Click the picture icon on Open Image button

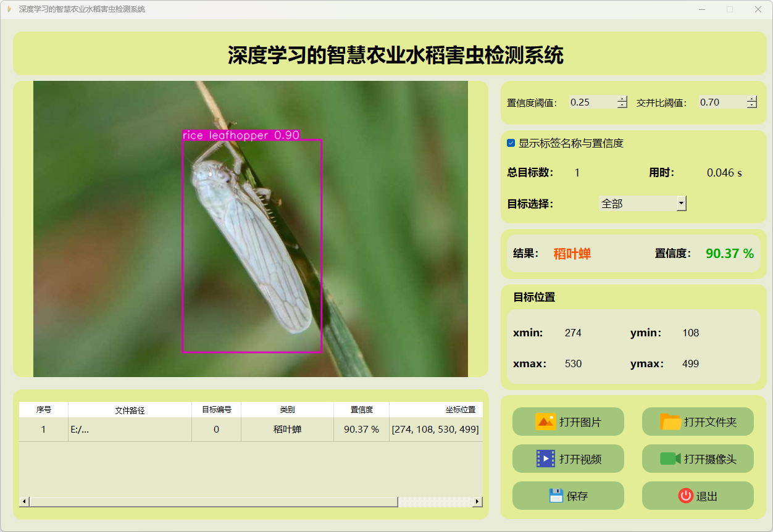click(545, 422)
